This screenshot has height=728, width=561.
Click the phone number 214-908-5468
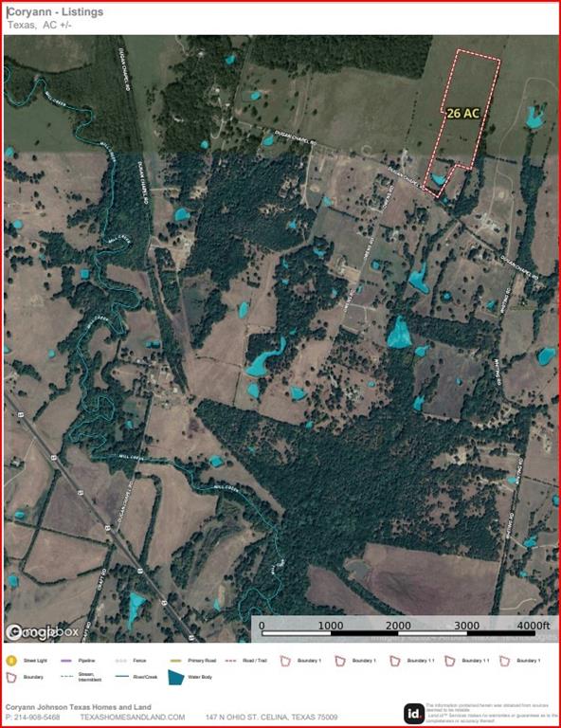(x=32, y=718)
